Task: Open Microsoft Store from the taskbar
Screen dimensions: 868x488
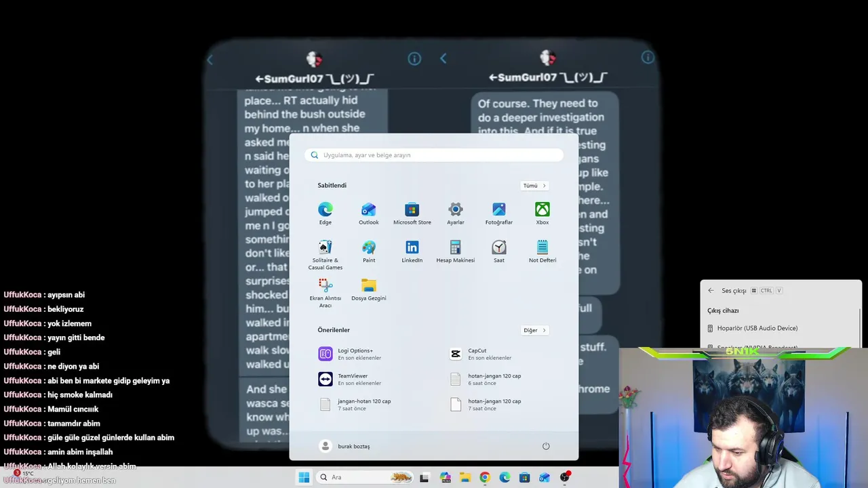Action: click(524, 477)
